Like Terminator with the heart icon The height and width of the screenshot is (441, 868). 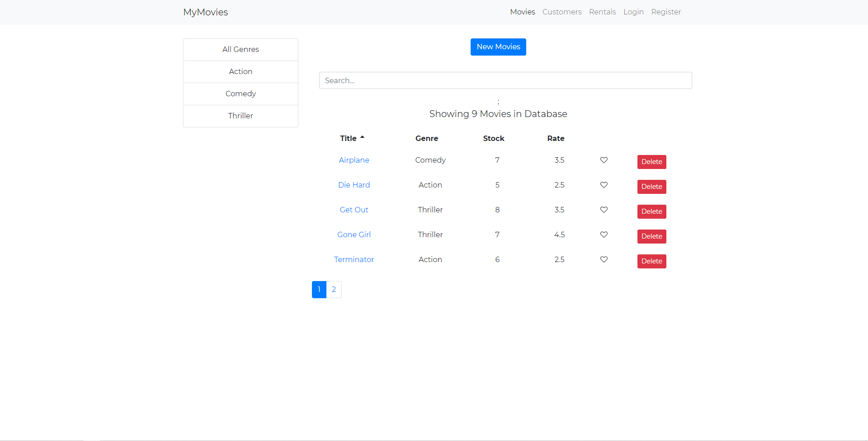[604, 259]
